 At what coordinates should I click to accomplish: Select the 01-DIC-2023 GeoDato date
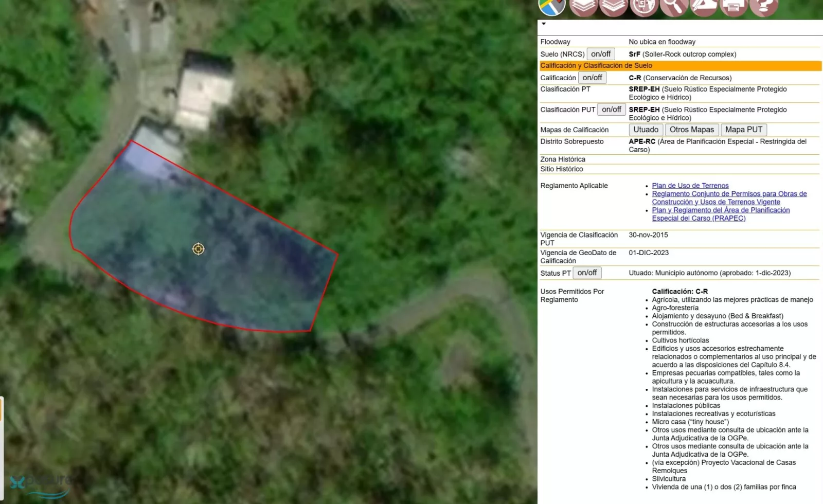click(649, 253)
